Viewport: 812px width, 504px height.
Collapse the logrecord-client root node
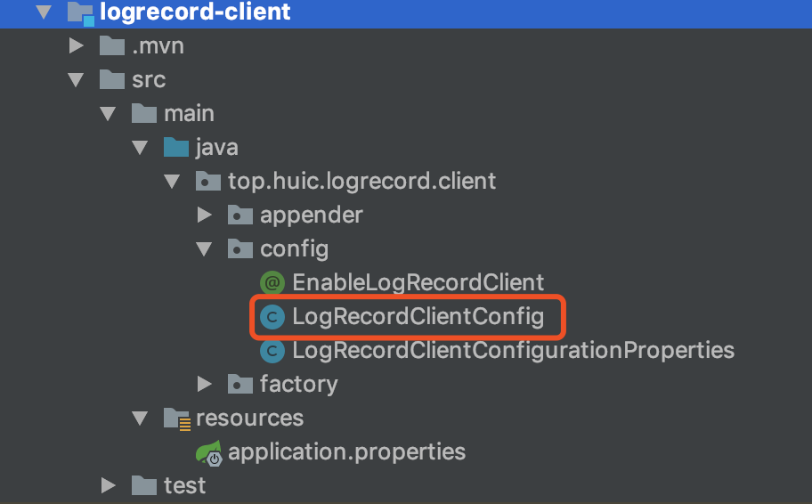pyautogui.click(x=44, y=12)
